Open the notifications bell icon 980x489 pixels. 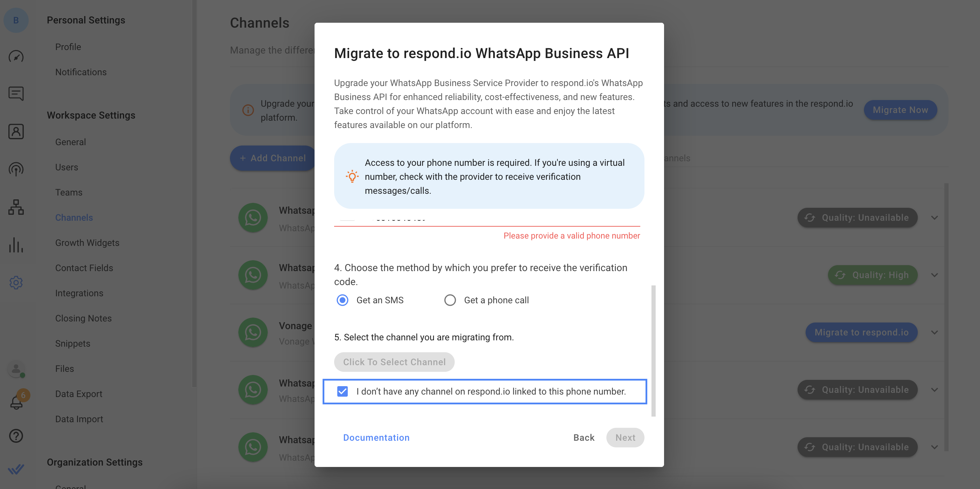(16, 402)
